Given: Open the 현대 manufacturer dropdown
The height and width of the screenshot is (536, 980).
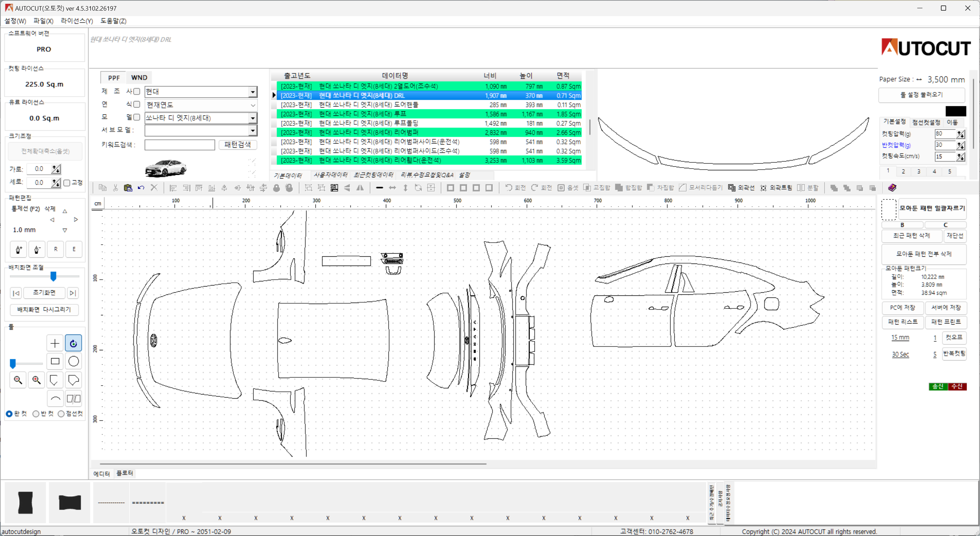Looking at the screenshot, I should [x=253, y=92].
